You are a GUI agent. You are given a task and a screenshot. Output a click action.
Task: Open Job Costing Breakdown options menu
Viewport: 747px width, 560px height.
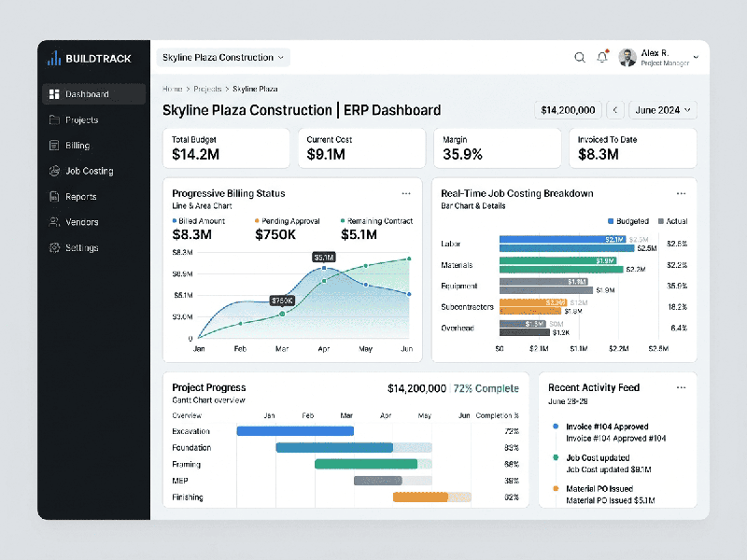coord(681,194)
